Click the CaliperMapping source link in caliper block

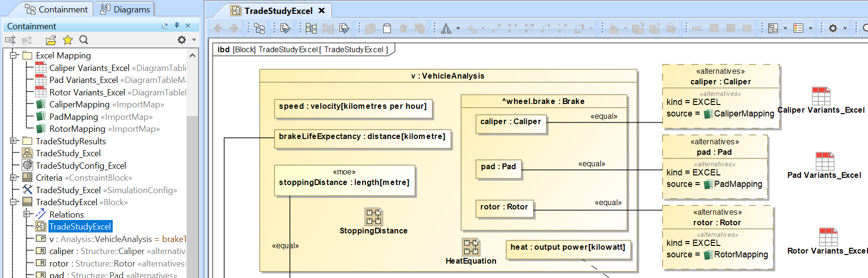[x=743, y=114]
